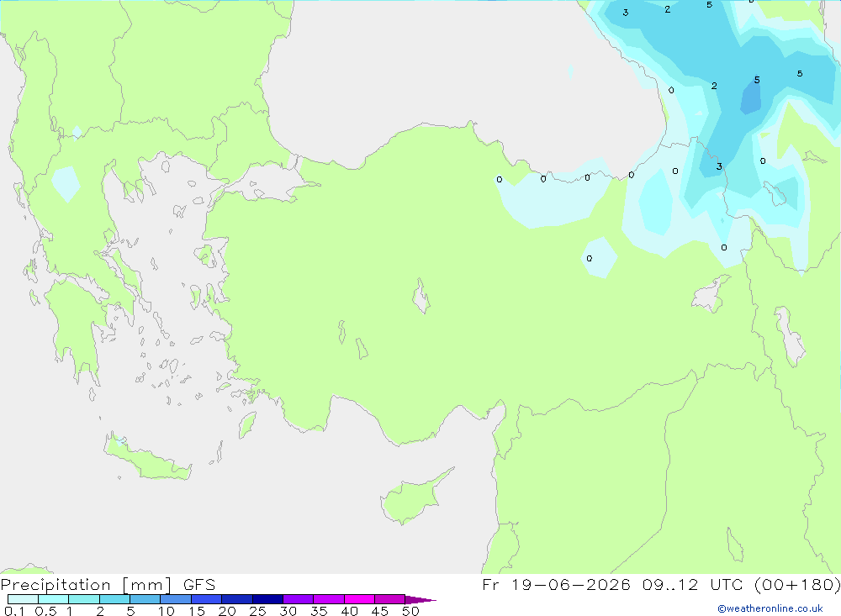Select the 35–40 mm violet legend swatch
This screenshot has width=841, height=616.
pyautogui.click(x=328, y=599)
